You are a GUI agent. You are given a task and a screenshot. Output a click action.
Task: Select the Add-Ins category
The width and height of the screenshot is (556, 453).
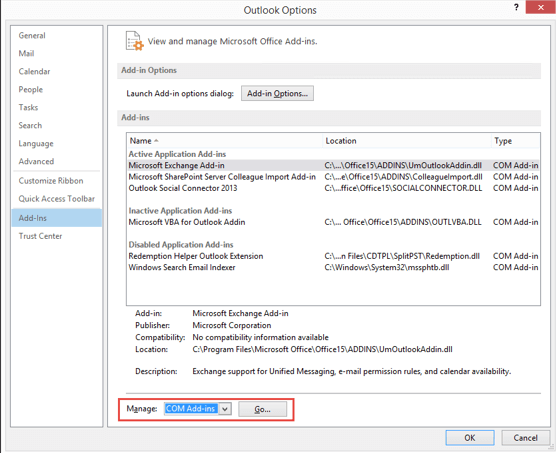pyautogui.click(x=57, y=218)
